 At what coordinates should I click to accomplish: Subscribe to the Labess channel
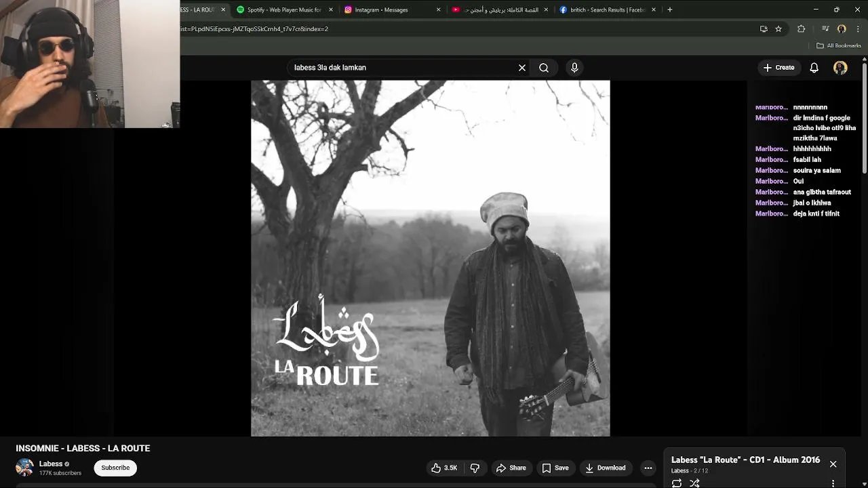coord(115,468)
